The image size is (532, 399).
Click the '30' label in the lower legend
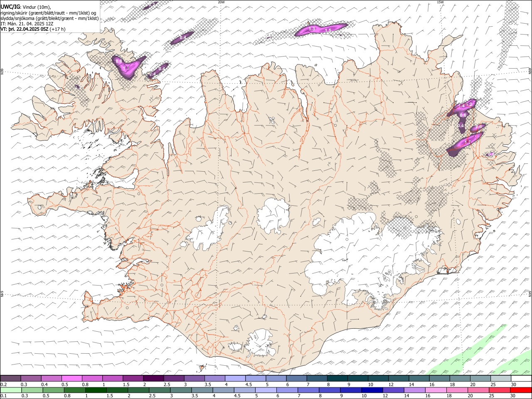tap(513, 396)
